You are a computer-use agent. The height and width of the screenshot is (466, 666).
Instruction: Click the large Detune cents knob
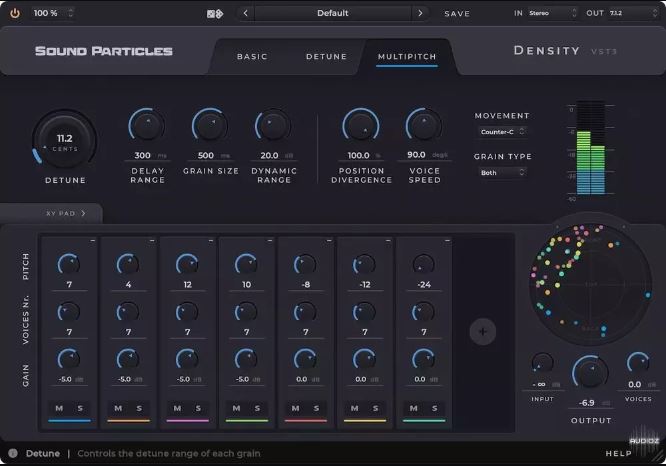coord(65,141)
